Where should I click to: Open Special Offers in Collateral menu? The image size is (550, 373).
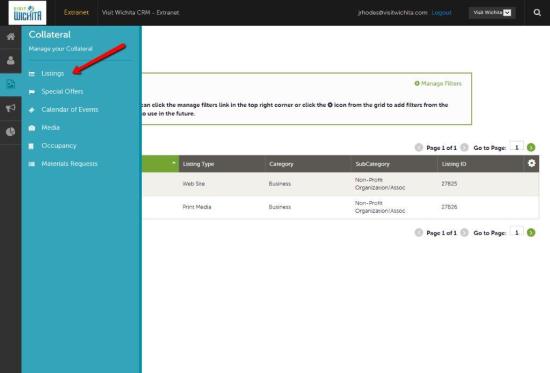[62, 92]
